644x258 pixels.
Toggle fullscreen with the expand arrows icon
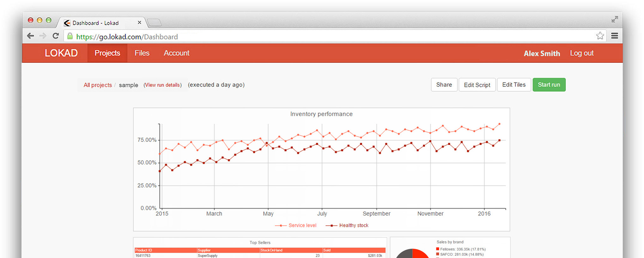(x=615, y=19)
